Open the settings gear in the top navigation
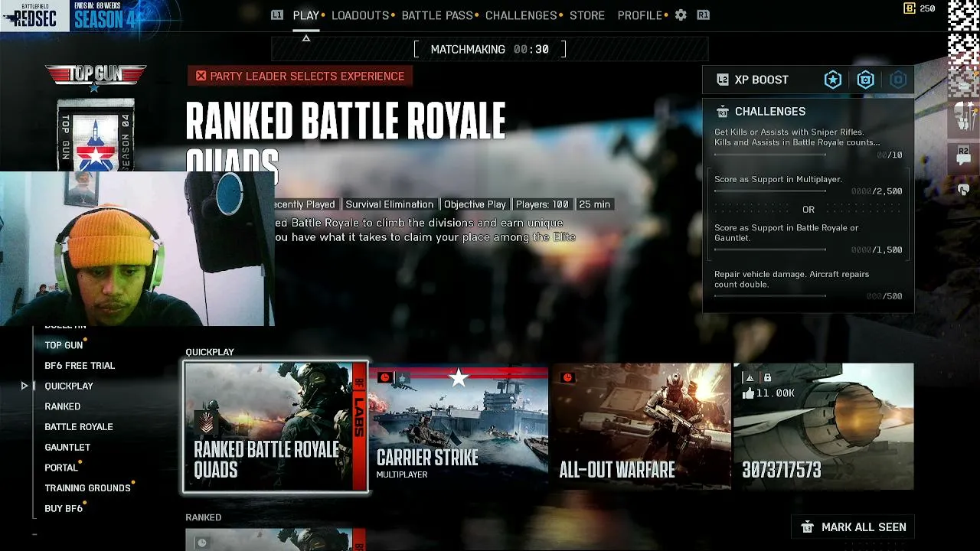 [x=681, y=15]
